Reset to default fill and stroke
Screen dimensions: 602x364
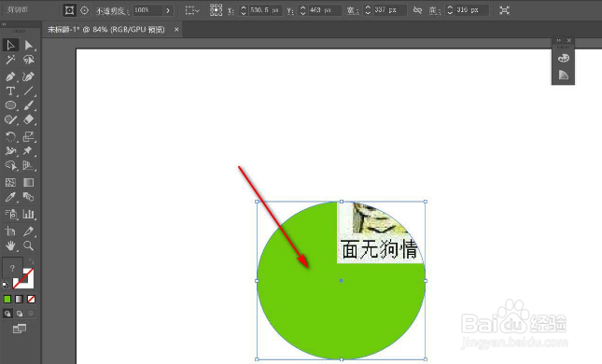[6, 285]
